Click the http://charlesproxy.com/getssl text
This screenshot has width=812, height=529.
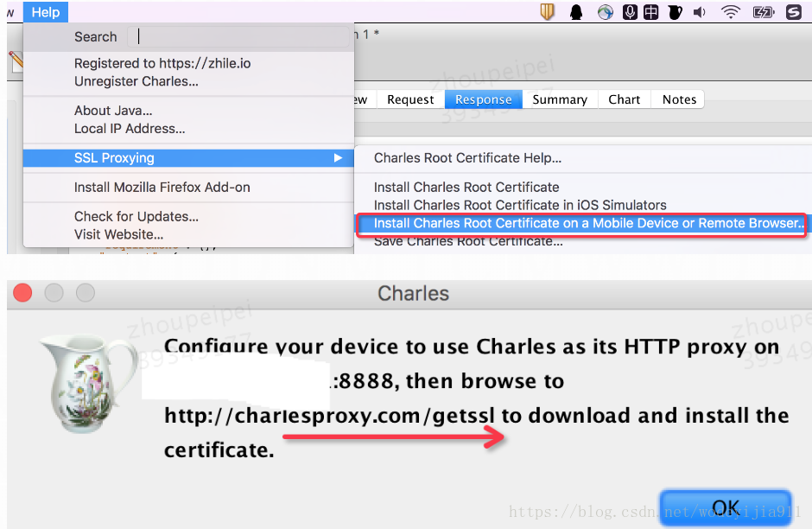pyautogui.click(x=329, y=416)
